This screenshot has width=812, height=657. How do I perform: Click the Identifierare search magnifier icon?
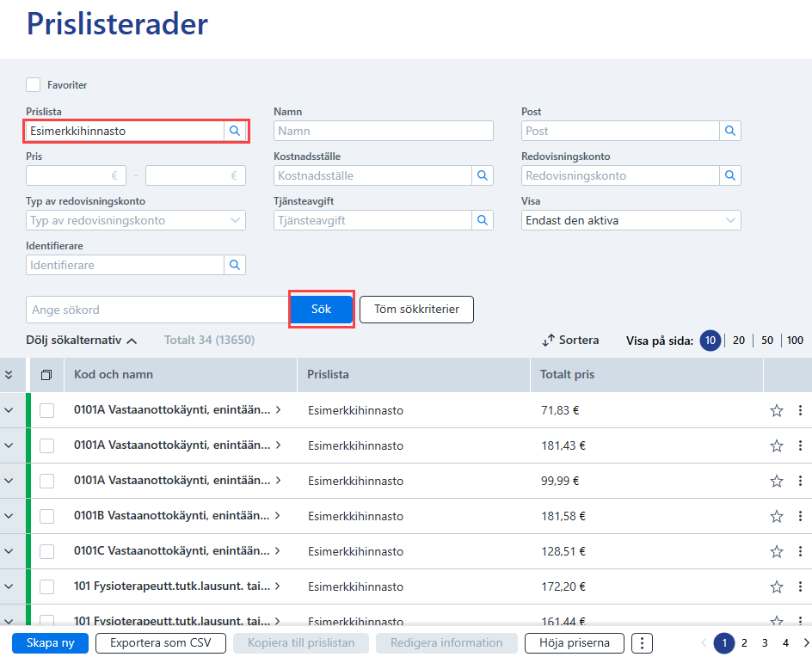235,265
